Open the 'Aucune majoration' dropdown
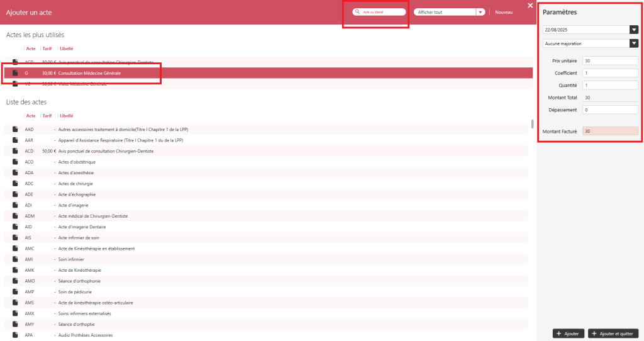Viewport: 644px width, 341px height. [633, 43]
